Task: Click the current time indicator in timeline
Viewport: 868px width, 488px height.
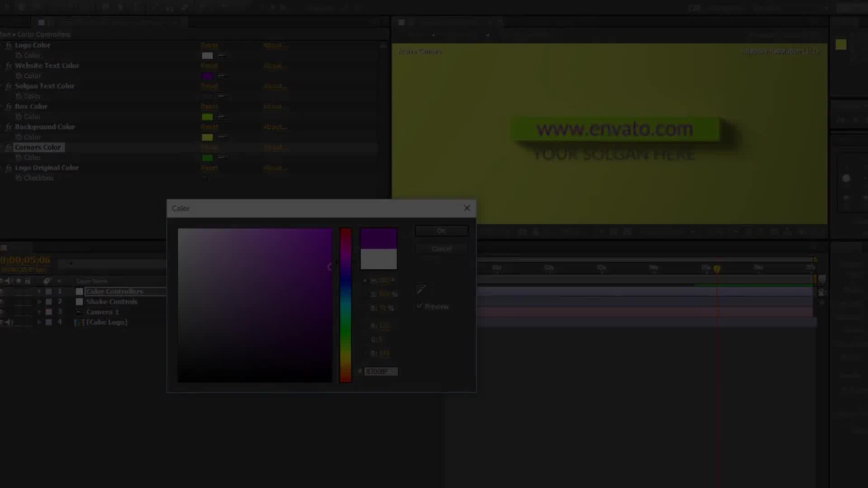Action: pyautogui.click(x=717, y=269)
